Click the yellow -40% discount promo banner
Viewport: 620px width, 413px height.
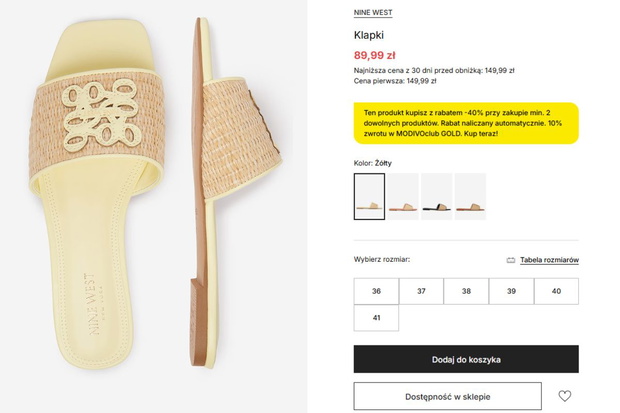coord(466,123)
